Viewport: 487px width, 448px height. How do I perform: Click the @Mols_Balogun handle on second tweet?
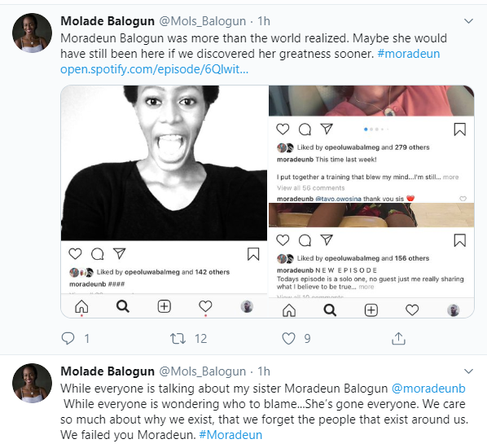point(203,371)
